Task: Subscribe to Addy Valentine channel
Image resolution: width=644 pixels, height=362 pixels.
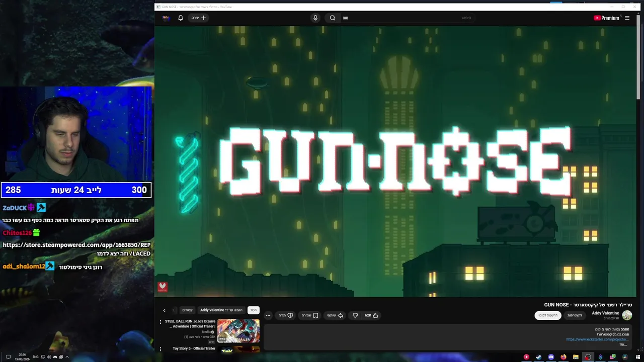Action: tap(548, 315)
